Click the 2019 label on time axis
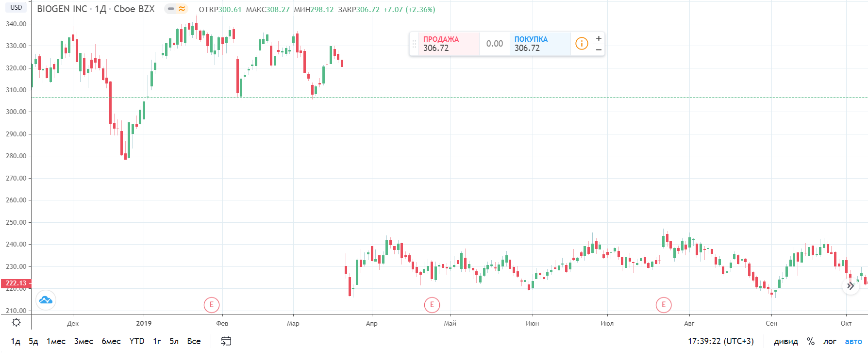The image size is (868, 364). coord(144,323)
